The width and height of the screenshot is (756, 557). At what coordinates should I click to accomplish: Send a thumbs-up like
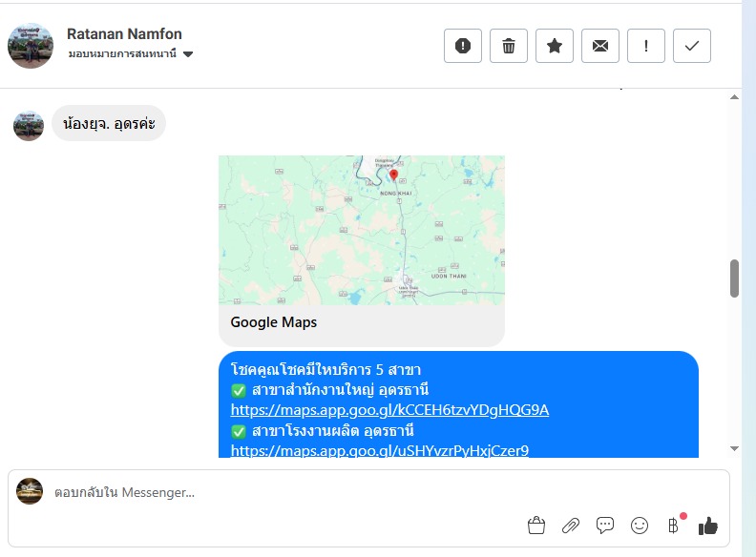click(x=707, y=526)
